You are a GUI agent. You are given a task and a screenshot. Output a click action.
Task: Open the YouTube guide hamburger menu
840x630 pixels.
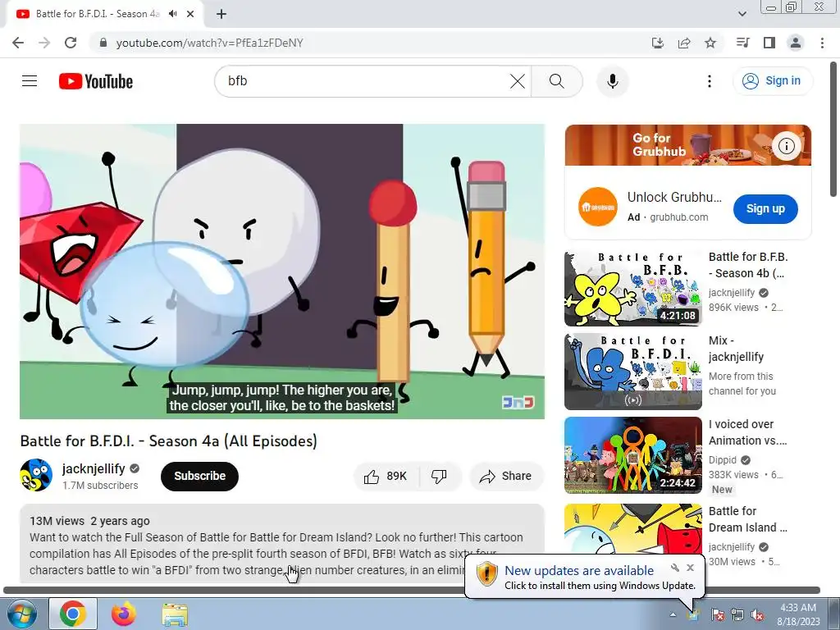[x=30, y=81]
